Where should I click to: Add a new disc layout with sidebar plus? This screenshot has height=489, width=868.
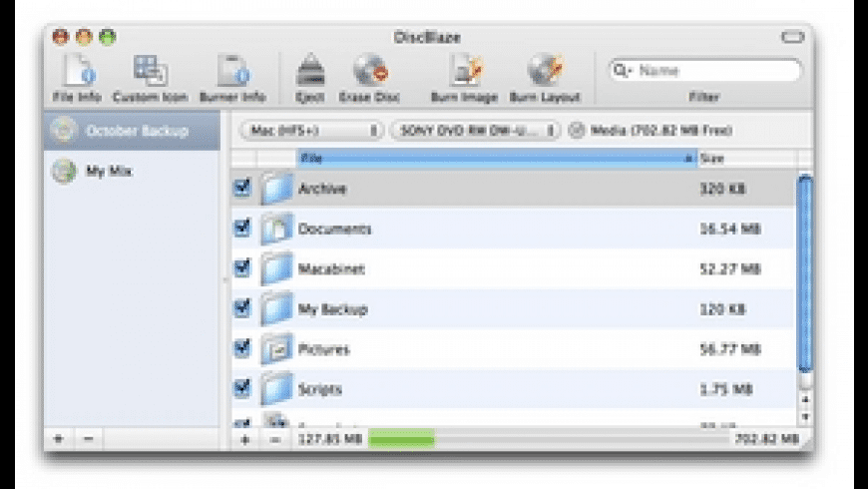pyautogui.click(x=58, y=439)
